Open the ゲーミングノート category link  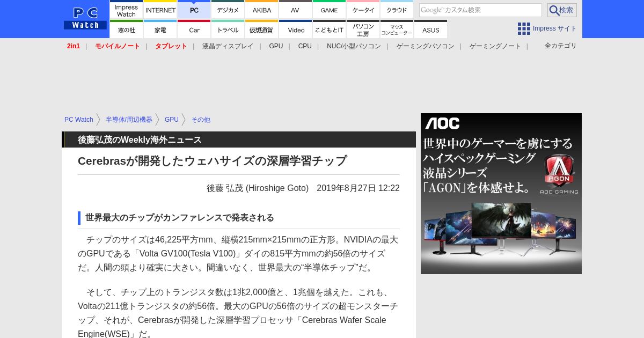495,46
